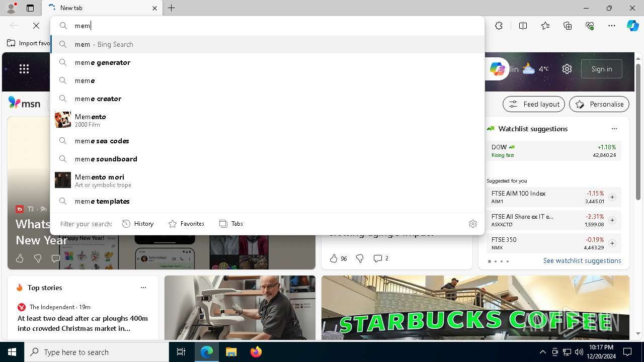Screen dimensions: 644x362
Task: Choose 'meme sea codes' suggestion
Action: (268, 141)
